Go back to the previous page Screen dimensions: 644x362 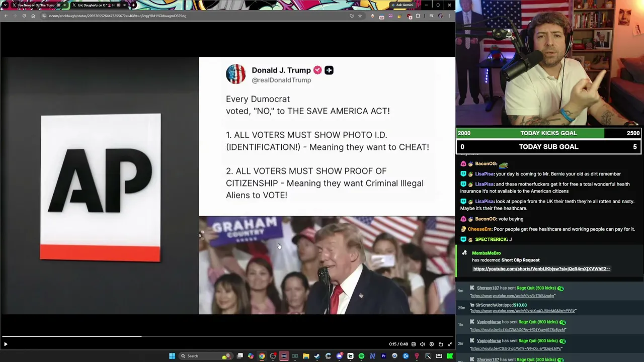tap(6, 16)
